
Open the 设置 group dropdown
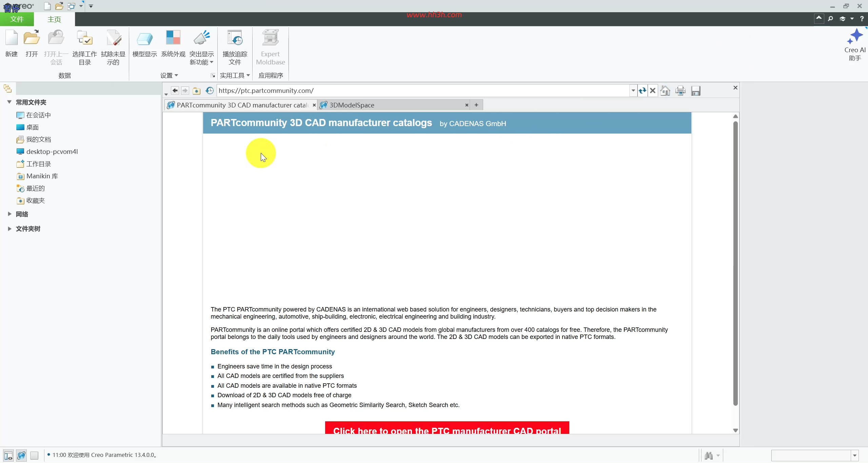click(x=169, y=75)
